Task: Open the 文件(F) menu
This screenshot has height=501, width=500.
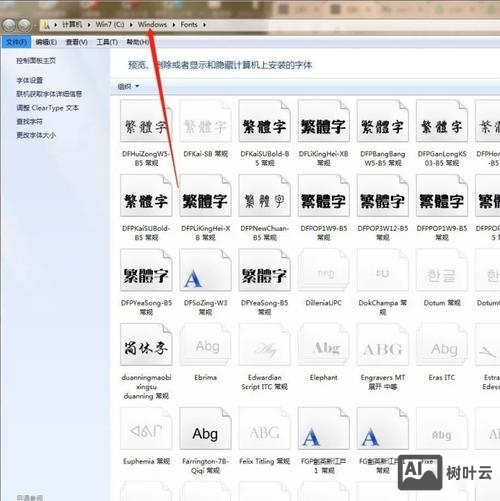Action: click(x=16, y=42)
